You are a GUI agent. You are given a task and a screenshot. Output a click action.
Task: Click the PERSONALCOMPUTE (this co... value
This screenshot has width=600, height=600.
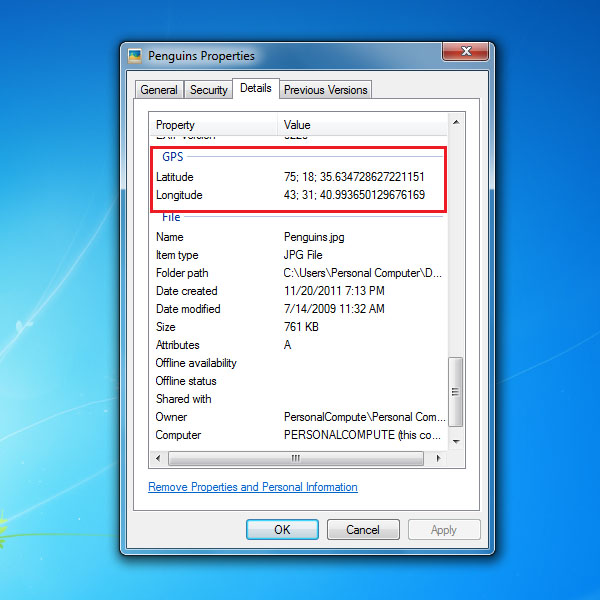coord(362,435)
